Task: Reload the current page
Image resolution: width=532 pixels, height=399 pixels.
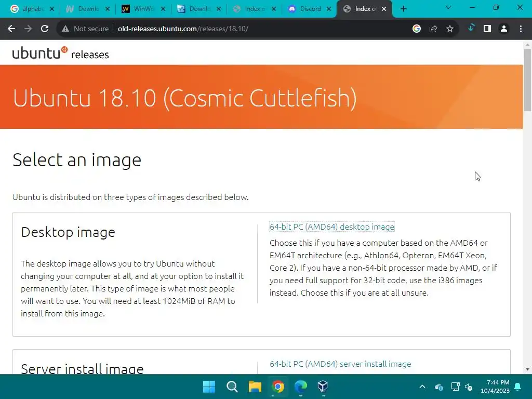Action: coord(45,29)
